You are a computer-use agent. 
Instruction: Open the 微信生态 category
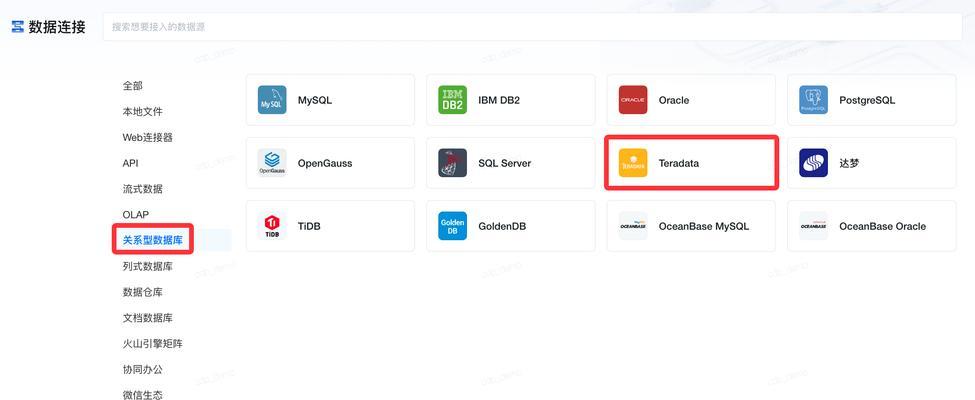click(142, 394)
